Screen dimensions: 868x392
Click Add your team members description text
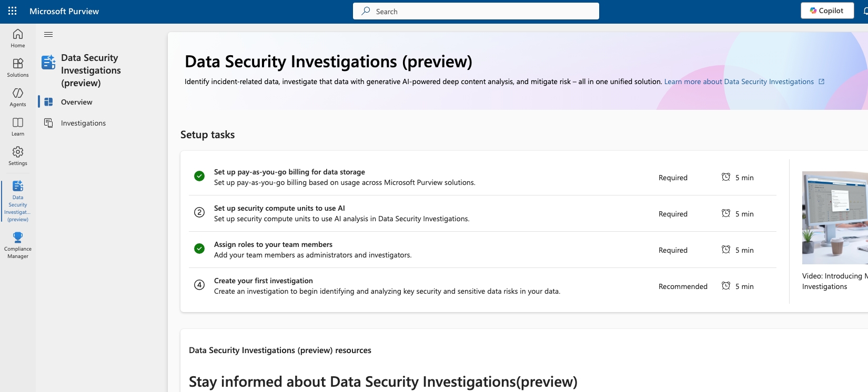[x=312, y=255]
